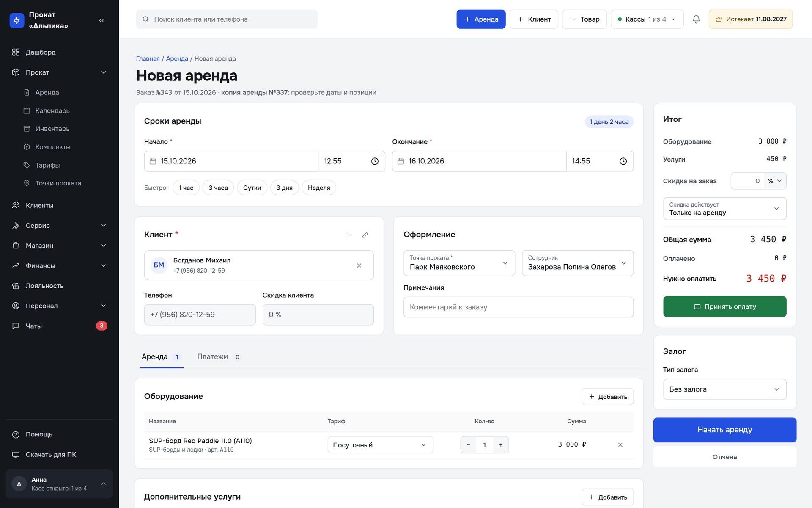Expand the Сервис menu group

(59, 226)
